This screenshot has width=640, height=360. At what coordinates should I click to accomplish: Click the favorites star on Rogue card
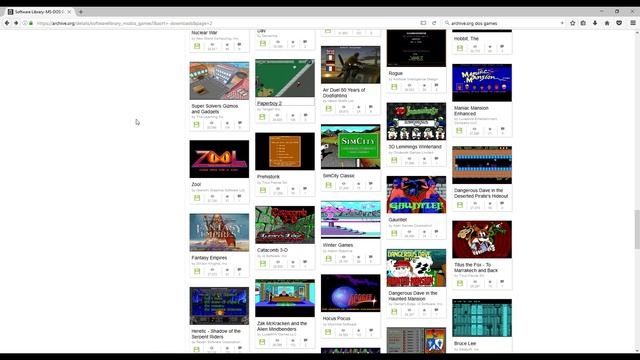point(424,86)
